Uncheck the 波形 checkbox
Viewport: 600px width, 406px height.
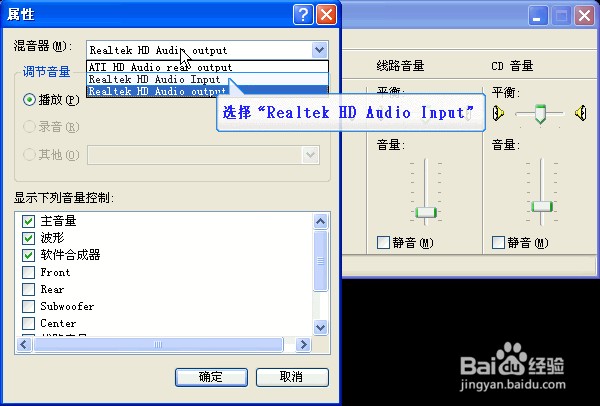click(x=28, y=238)
